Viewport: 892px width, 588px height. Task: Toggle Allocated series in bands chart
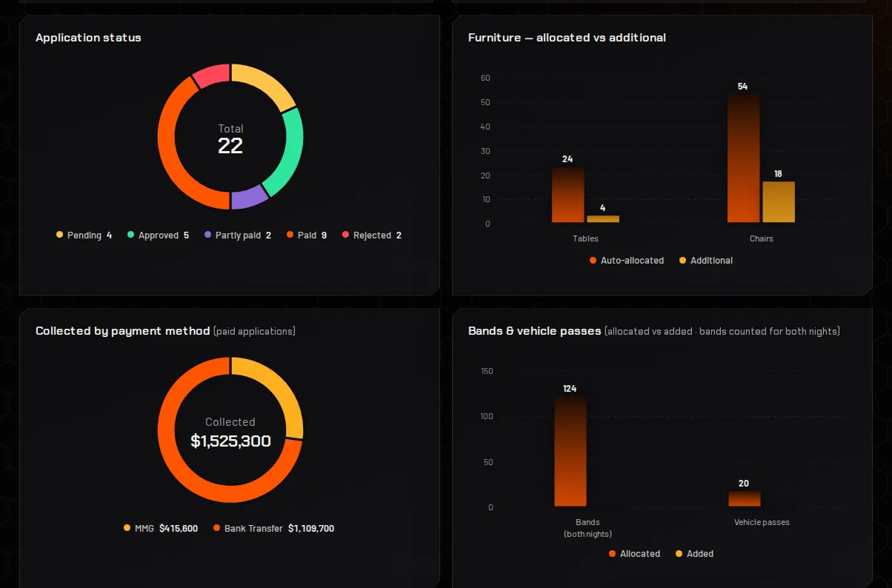[x=634, y=554]
